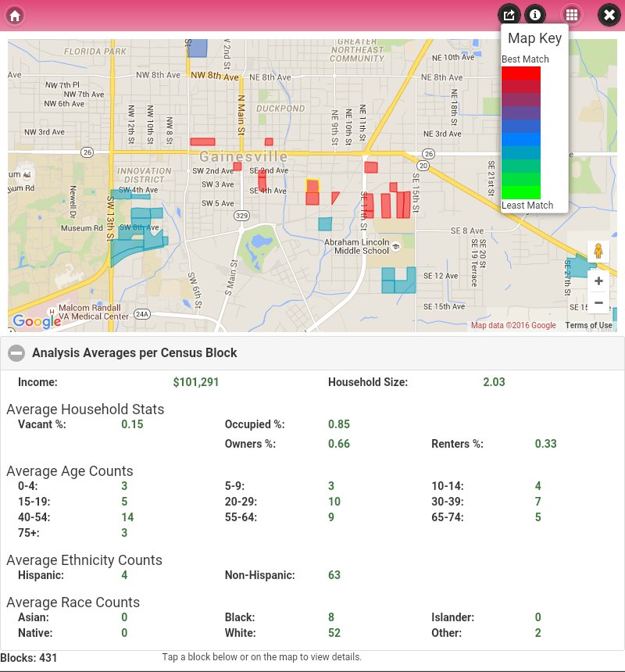Tap the red triangular census block

335,197
